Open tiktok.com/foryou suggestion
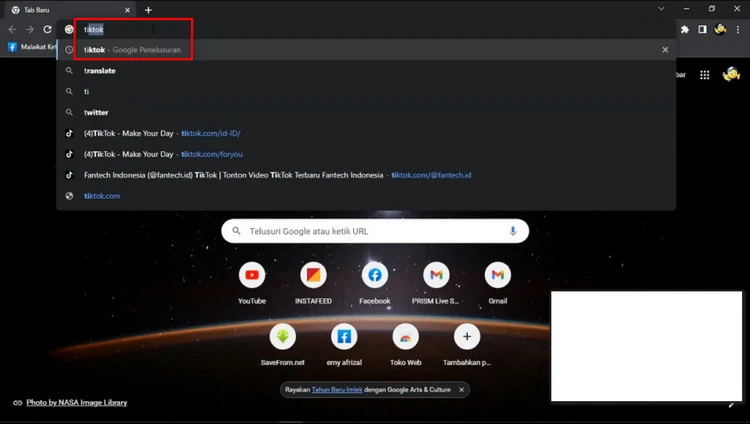 (x=366, y=154)
